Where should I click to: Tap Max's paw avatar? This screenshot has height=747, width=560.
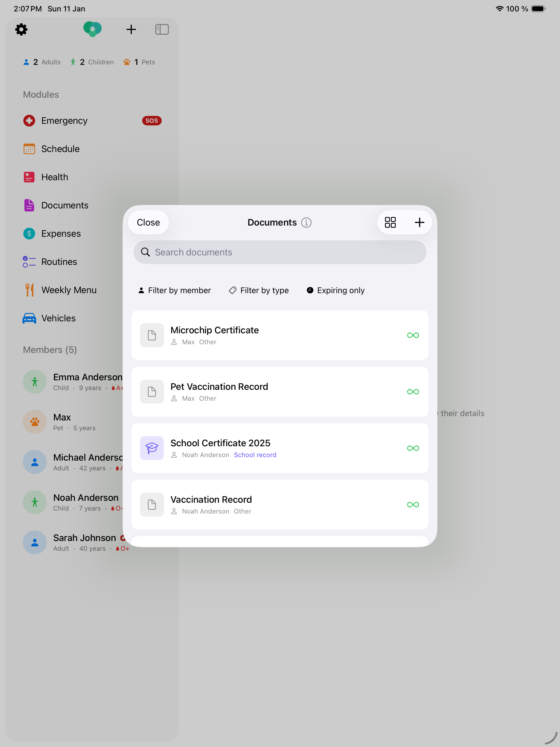tap(34, 422)
